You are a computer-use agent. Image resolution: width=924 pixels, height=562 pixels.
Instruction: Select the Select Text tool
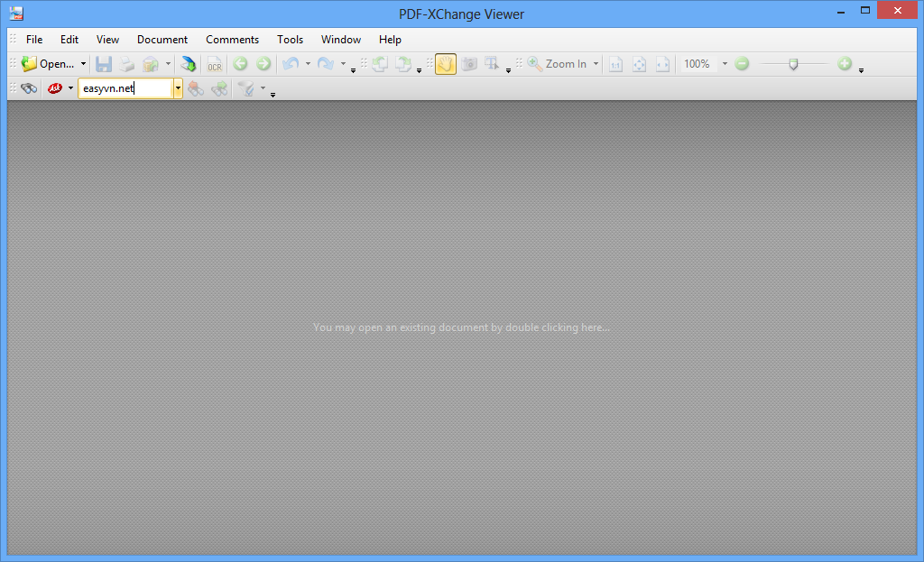pos(492,64)
